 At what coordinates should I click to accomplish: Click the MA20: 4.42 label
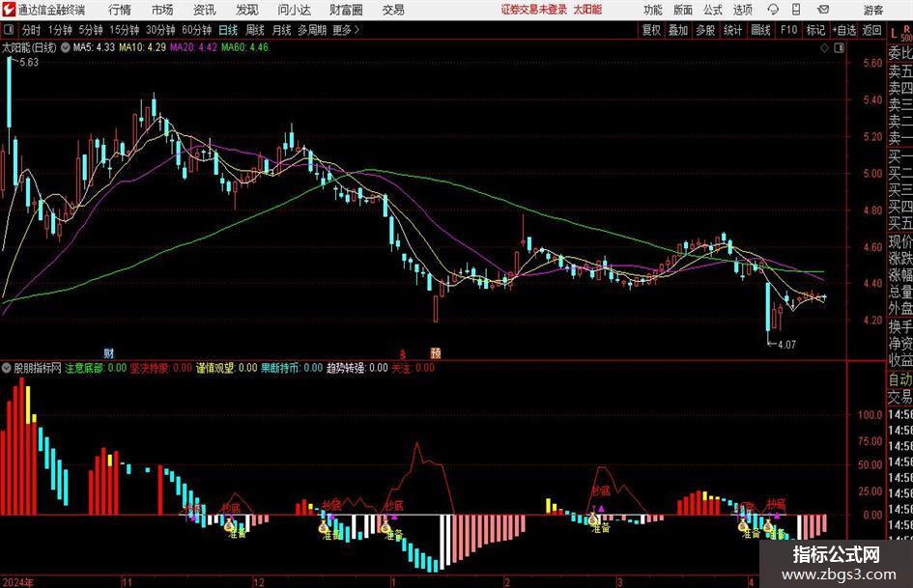click(193, 47)
